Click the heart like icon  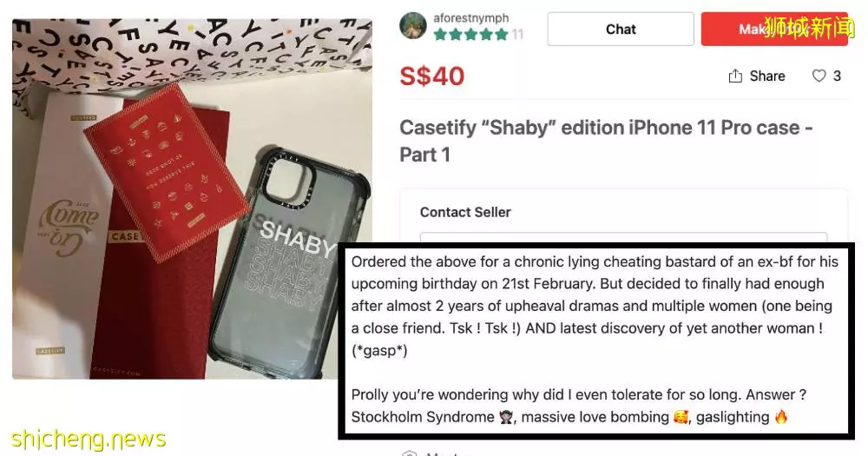click(819, 76)
